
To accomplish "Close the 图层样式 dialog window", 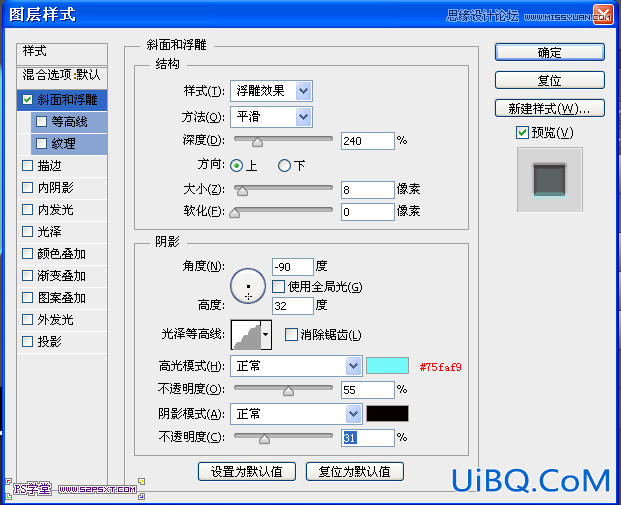I will pos(602,15).
